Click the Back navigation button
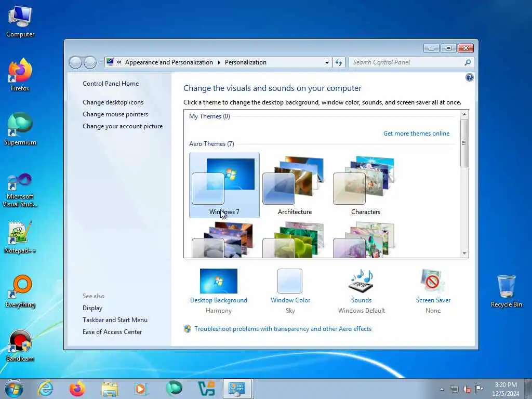Image resolution: width=532 pixels, height=399 pixels. click(x=75, y=62)
